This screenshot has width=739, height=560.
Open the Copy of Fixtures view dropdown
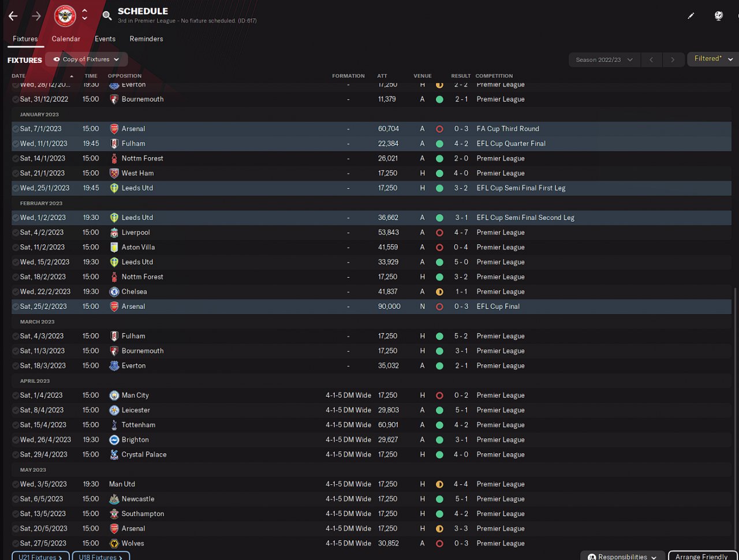point(87,59)
